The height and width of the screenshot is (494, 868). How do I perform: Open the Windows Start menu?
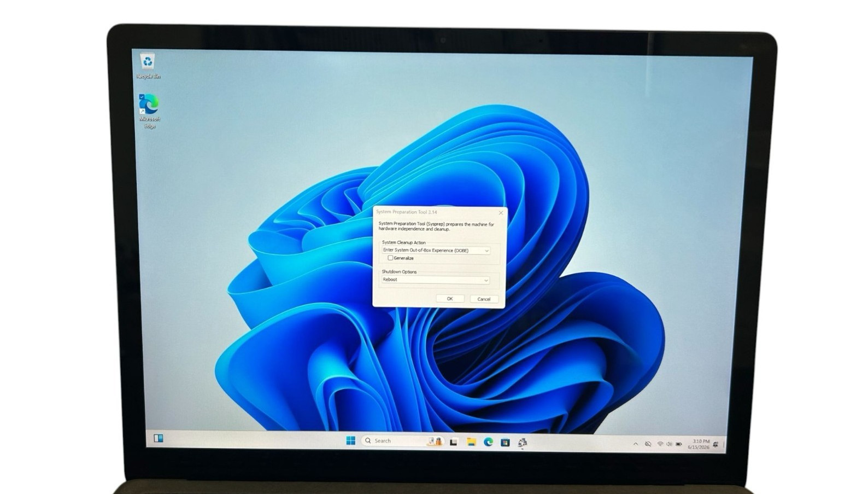click(x=351, y=440)
